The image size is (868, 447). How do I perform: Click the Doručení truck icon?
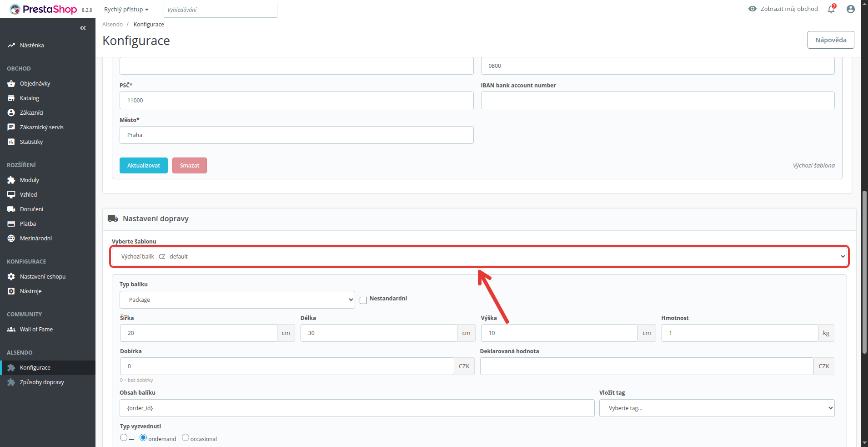coord(11,209)
